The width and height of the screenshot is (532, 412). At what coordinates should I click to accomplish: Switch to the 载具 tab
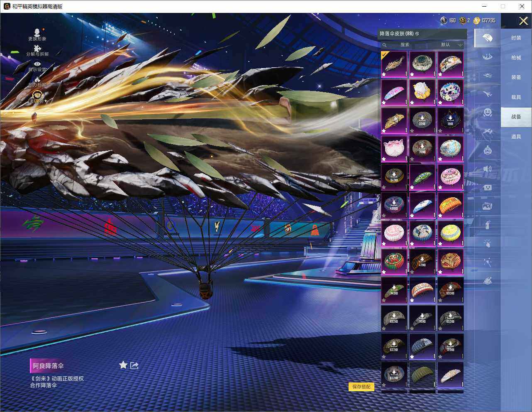coord(516,97)
